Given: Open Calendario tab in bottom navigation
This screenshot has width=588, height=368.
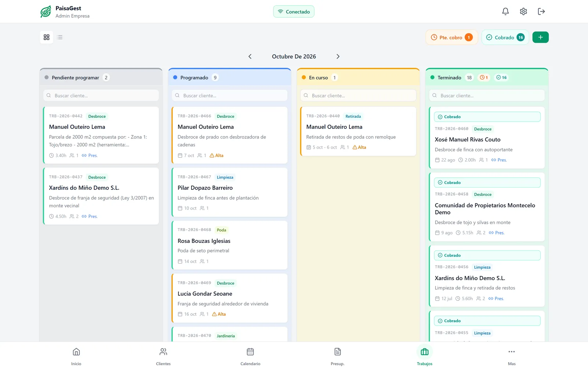Looking at the screenshot, I should [250, 356].
